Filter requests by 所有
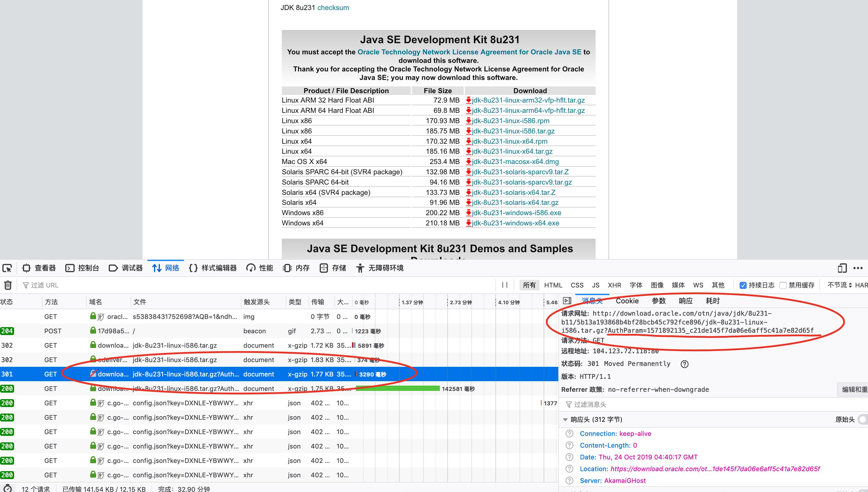The height and width of the screenshot is (492, 868). [x=529, y=285]
